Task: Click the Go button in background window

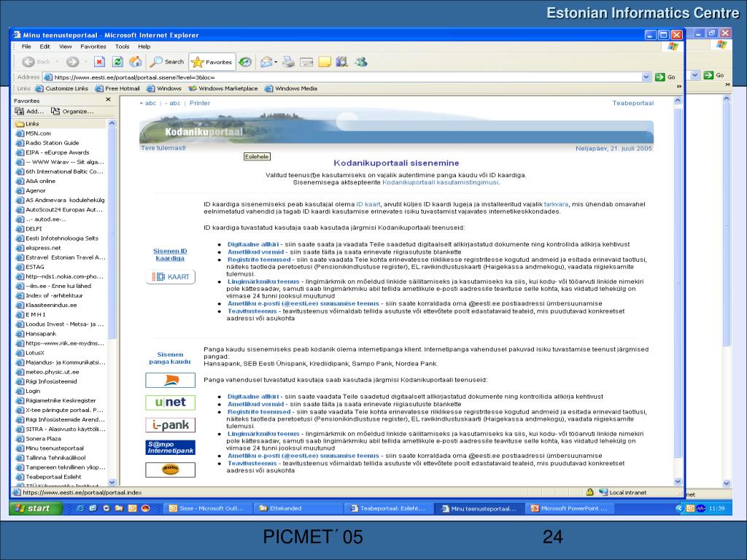Action: pos(714,75)
